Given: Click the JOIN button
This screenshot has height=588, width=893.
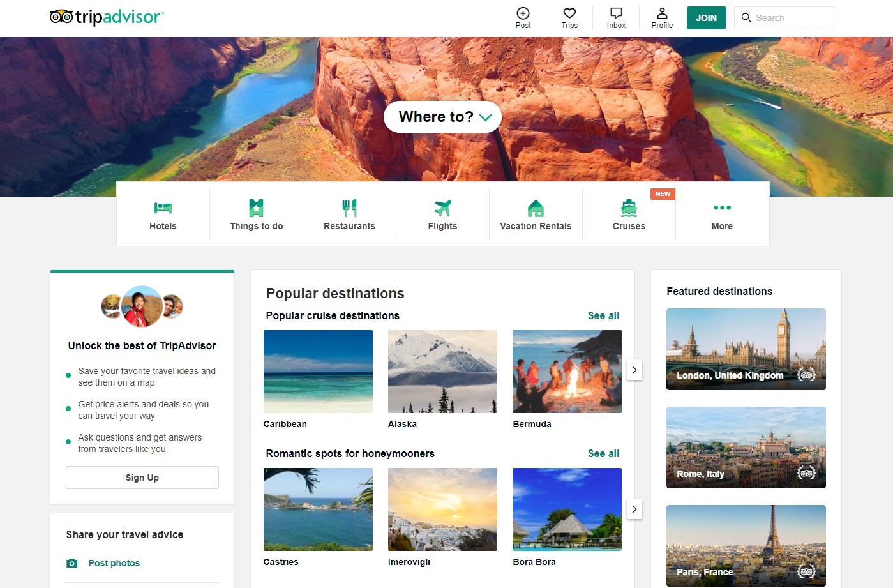Looking at the screenshot, I should pyautogui.click(x=706, y=18).
